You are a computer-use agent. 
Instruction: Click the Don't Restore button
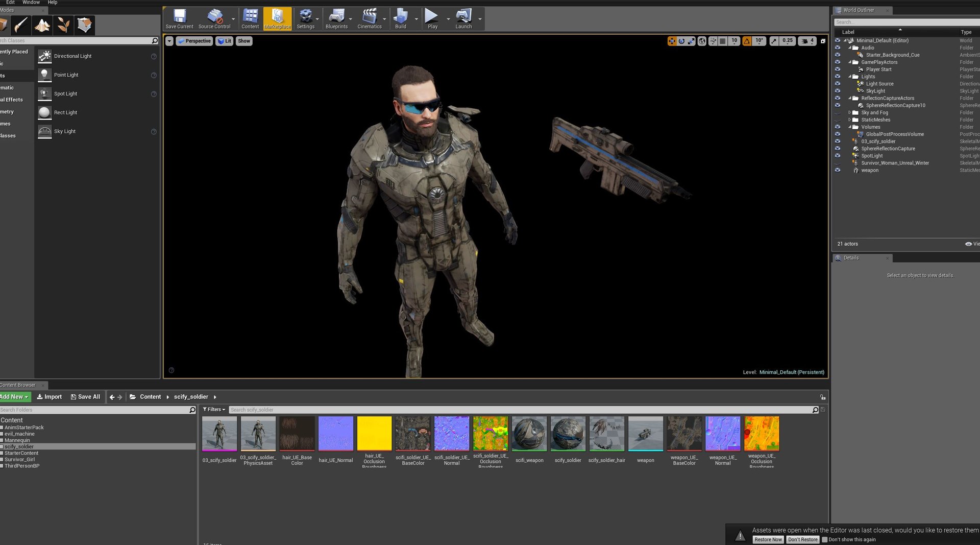point(802,539)
